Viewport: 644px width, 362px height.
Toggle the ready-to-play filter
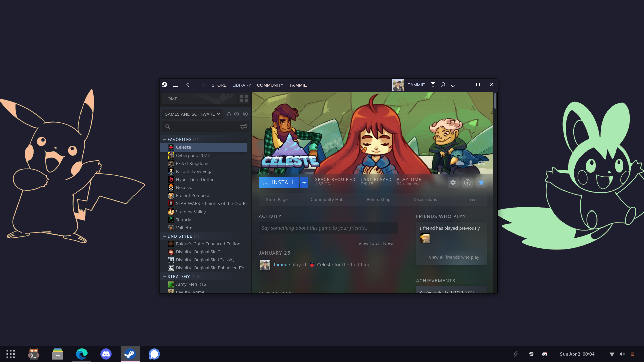coord(245,114)
